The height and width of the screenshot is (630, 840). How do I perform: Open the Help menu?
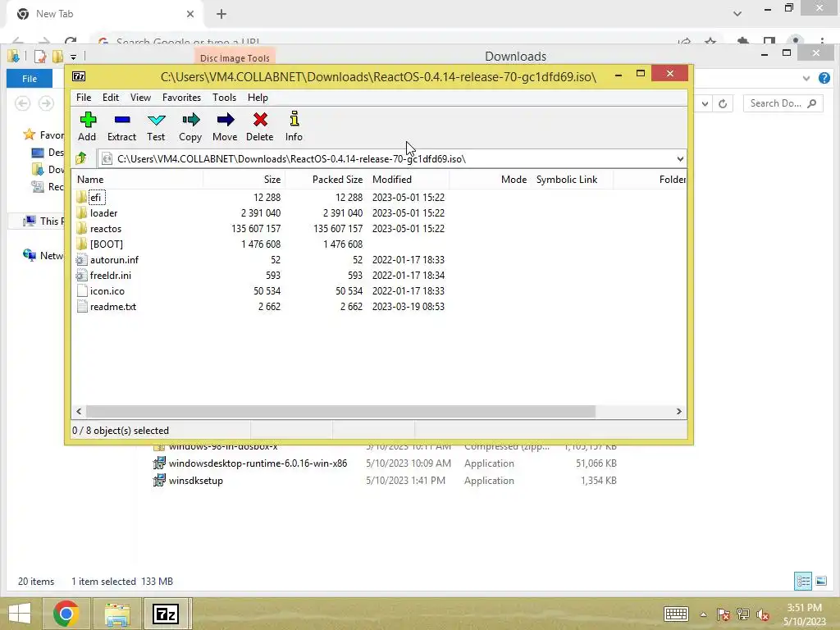pyautogui.click(x=258, y=98)
